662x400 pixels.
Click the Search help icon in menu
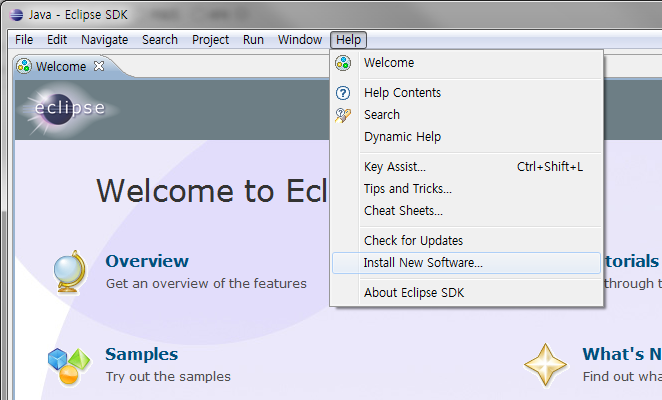343,115
